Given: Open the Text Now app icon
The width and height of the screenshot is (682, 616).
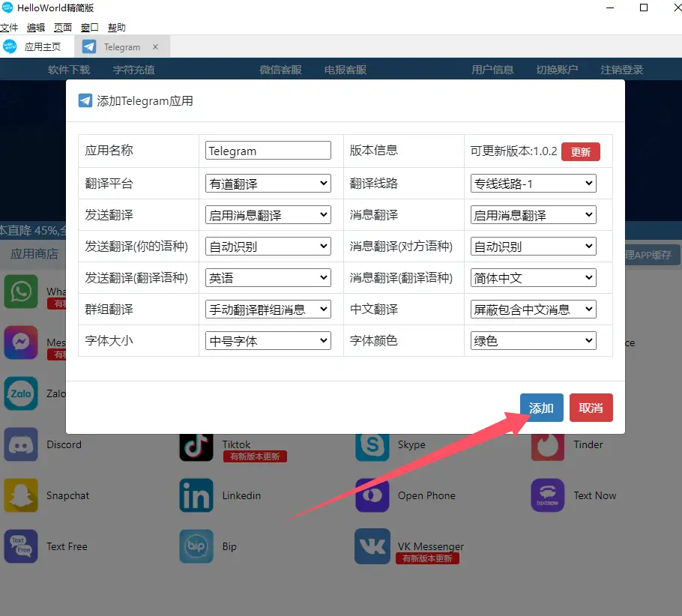Looking at the screenshot, I should pos(548,495).
